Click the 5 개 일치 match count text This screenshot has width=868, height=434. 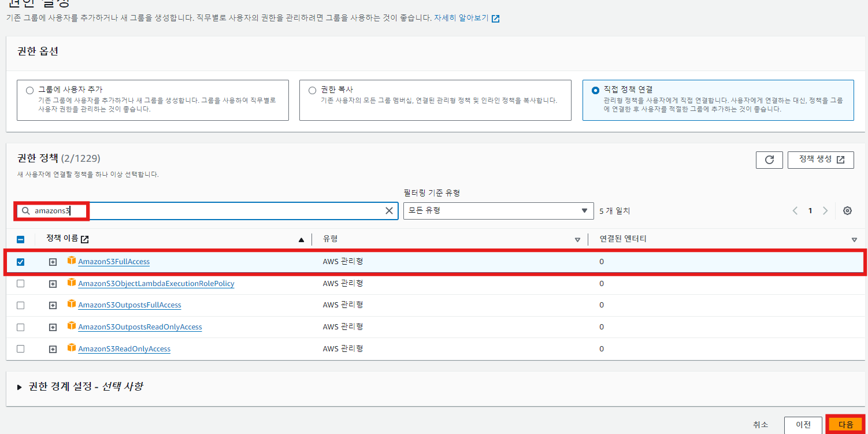tap(614, 212)
